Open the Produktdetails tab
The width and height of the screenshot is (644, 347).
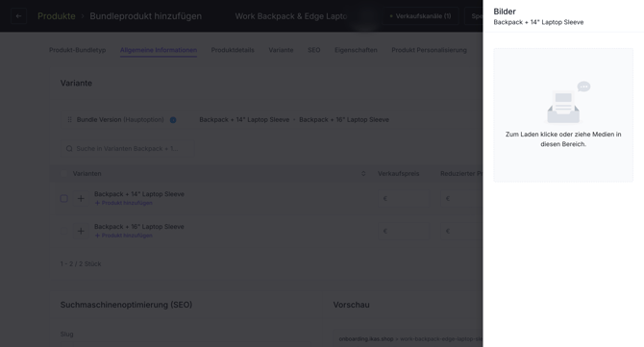pyautogui.click(x=233, y=50)
